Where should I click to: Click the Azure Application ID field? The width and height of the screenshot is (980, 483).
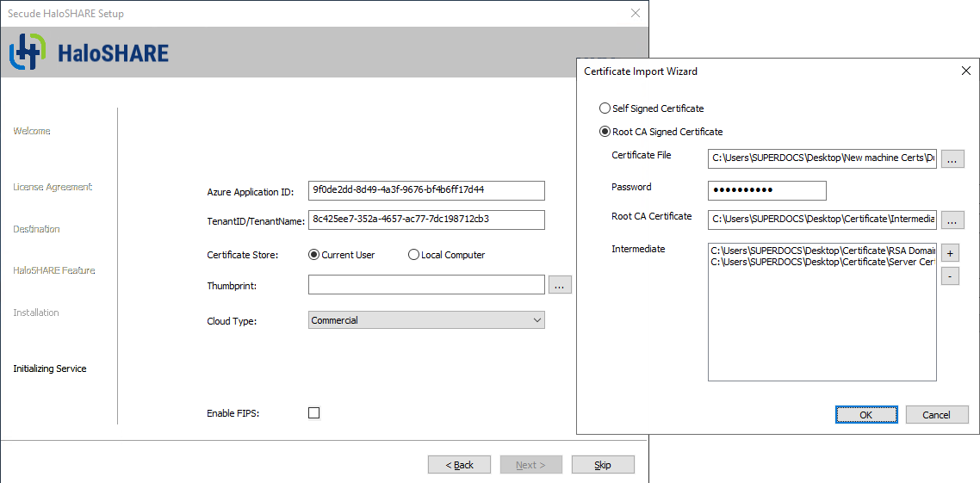[426, 190]
